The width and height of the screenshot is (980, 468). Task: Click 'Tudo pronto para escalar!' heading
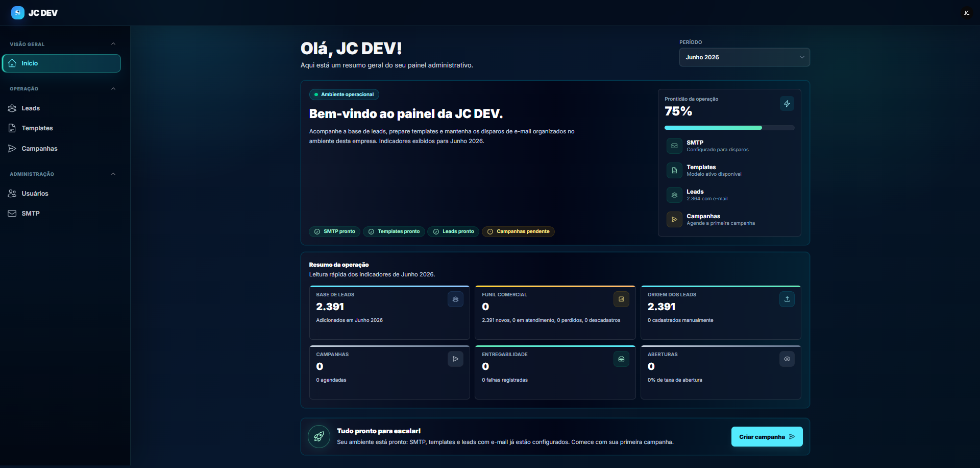[x=379, y=431]
